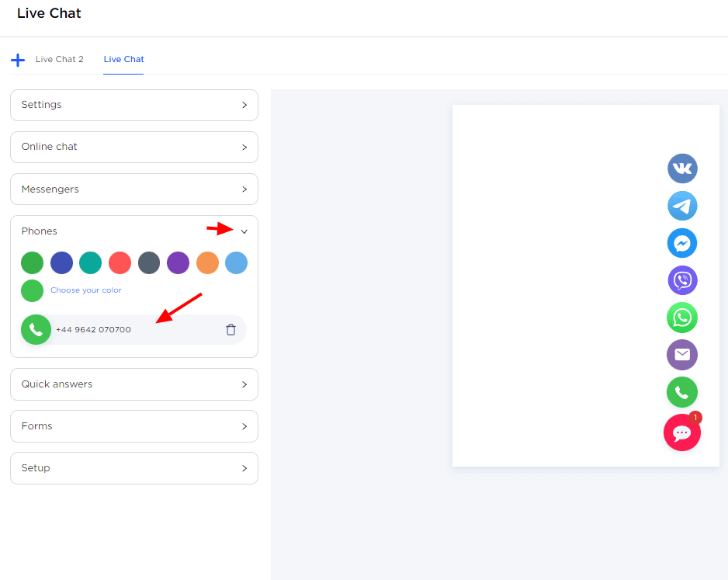Click the Viber icon in preview
This screenshot has width=728, height=580.
682,280
